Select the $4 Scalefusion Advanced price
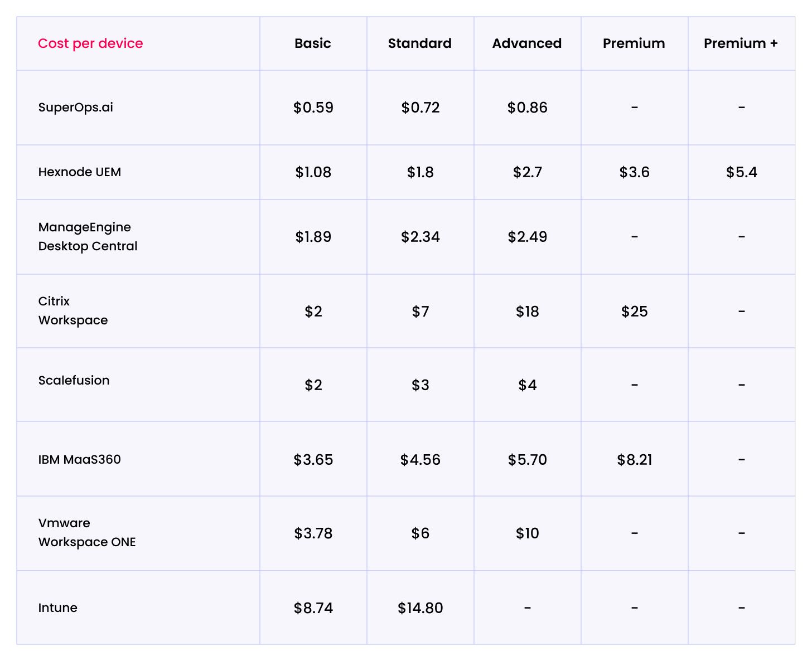Image resolution: width=812 pixels, height=661 pixels. coord(528,385)
